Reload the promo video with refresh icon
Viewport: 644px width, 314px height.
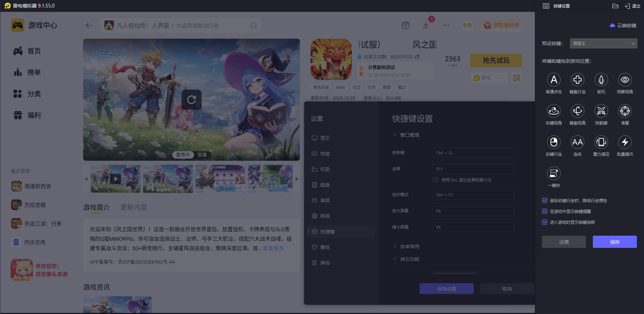192,100
